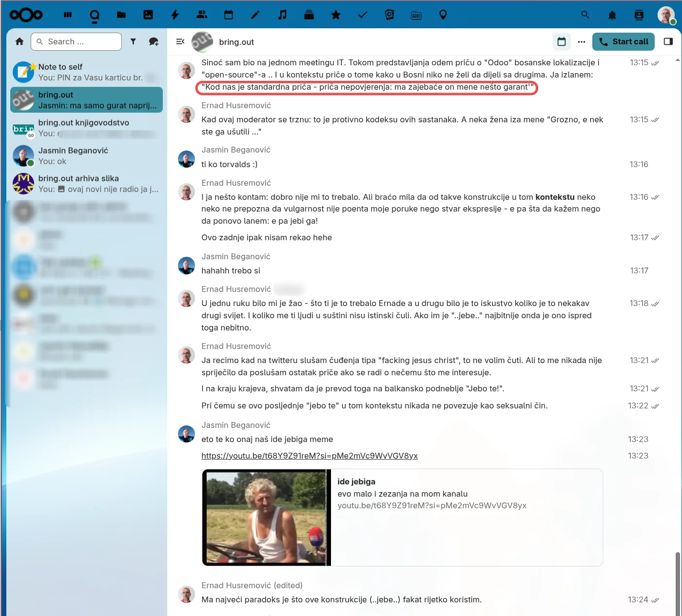682x616 pixels.
Task: View notifications via the bell icon
Action: click(x=612, y=15)
